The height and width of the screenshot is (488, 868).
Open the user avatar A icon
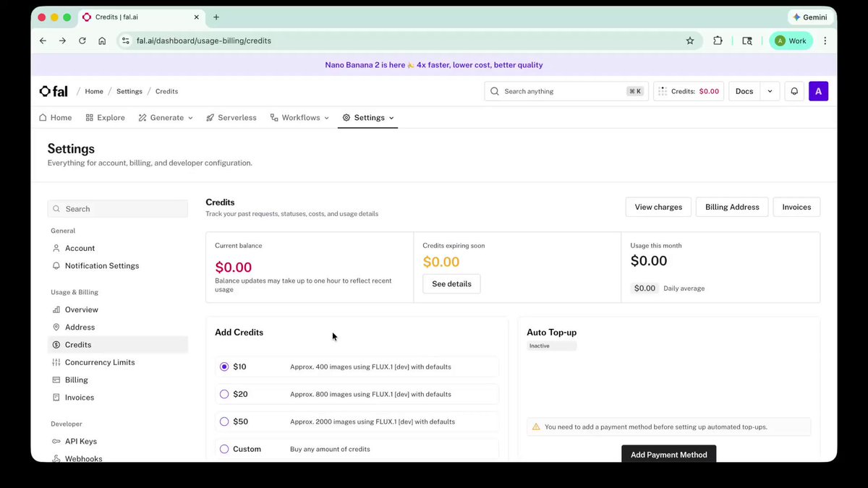[818, 91]
